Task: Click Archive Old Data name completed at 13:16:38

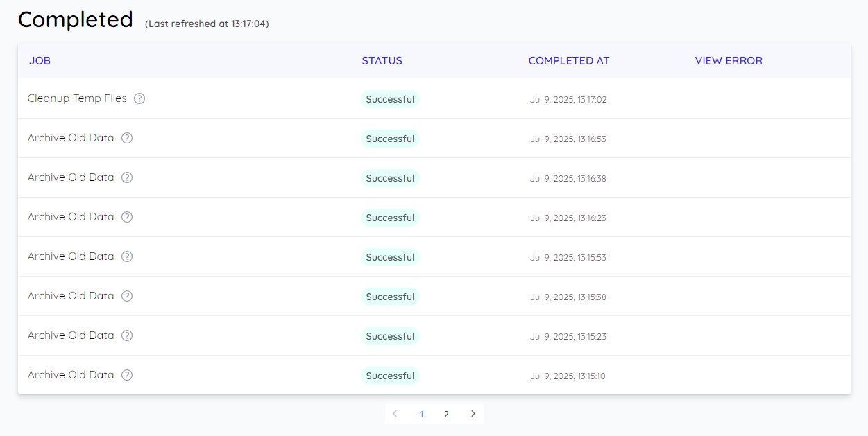Action: 71,177
